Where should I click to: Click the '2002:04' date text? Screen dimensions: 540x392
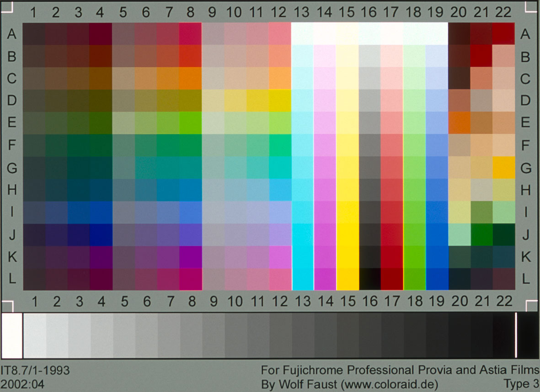coord(22,384)
